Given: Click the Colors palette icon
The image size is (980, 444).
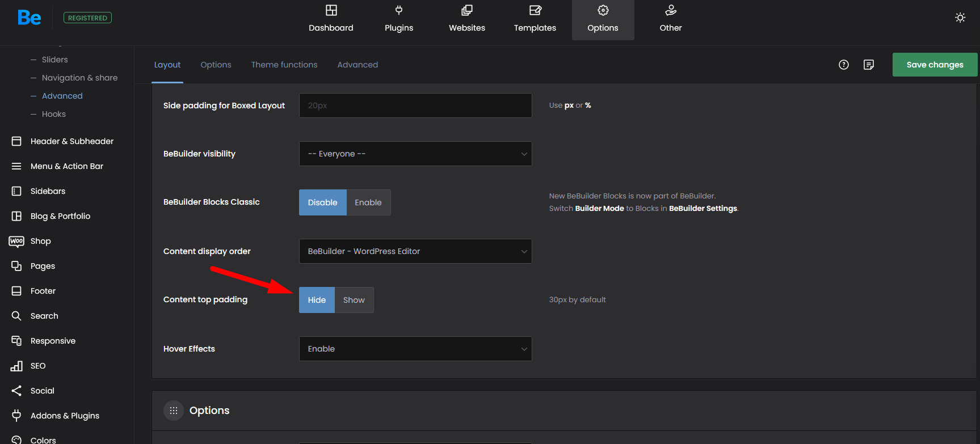Looking at the screenshot, I should click(16, 440).
